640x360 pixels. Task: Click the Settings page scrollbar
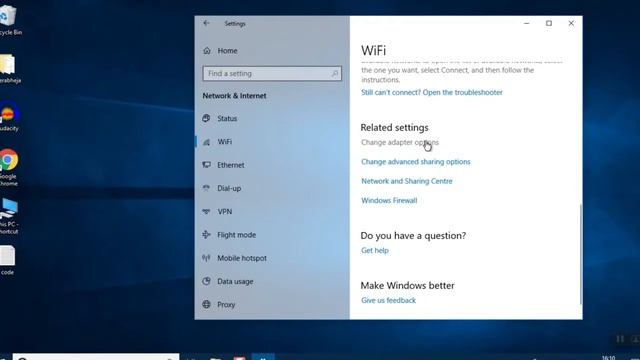point(580,254)
